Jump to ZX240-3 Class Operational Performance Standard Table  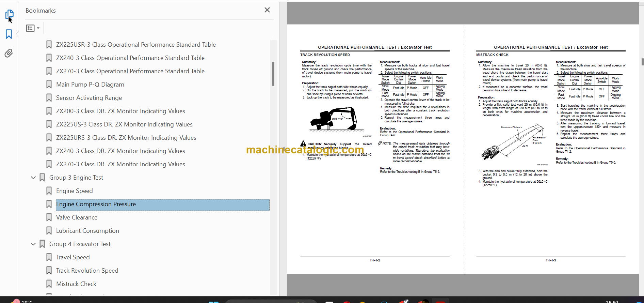click(x=130, y=58)
